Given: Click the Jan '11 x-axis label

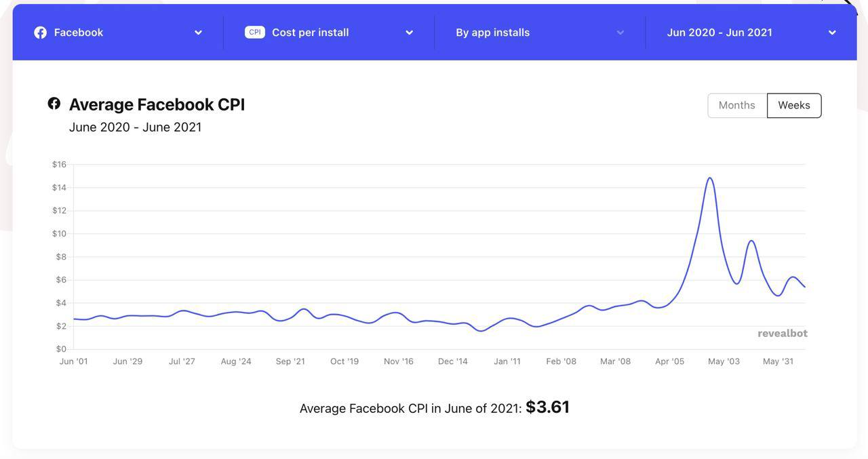Looking at the screenshot, I should click(507, 361).
